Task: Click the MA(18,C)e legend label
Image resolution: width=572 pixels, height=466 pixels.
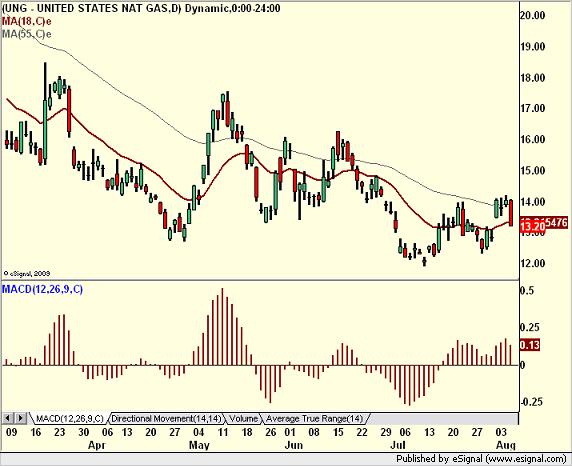Action: (27, 22)
